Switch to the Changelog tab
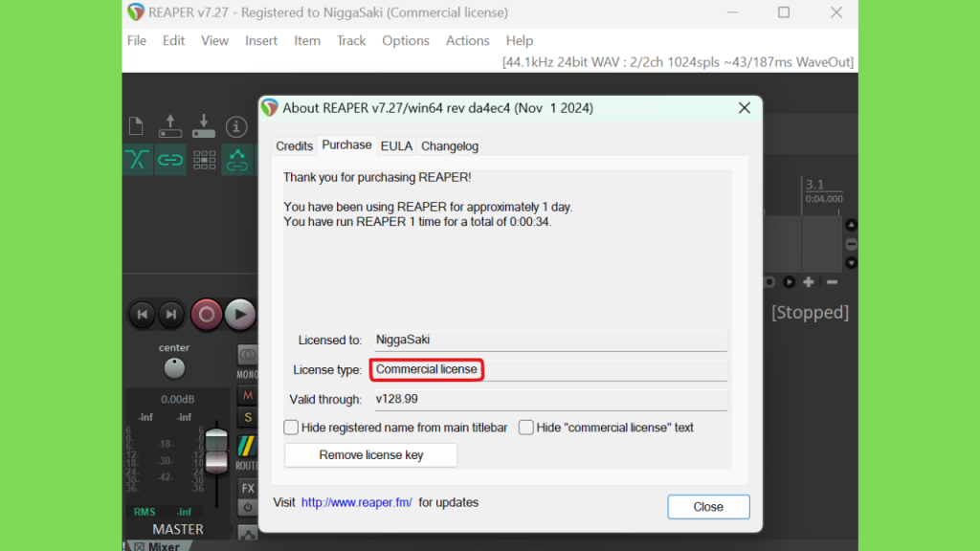 tap(450, 146)
